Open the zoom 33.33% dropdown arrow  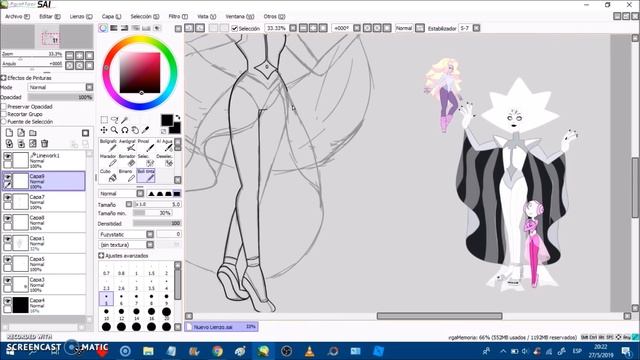tap(293, 28)
